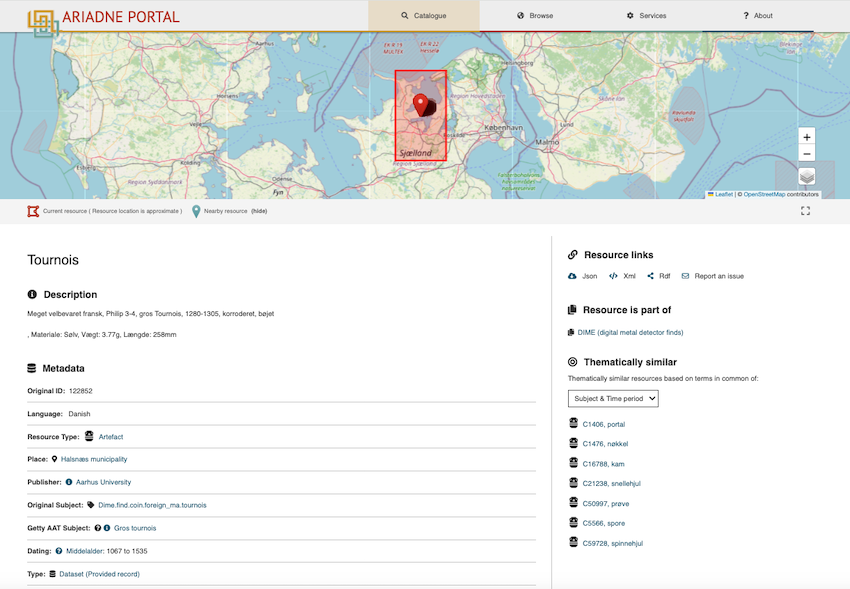Click the Ariadne Portal logo
Viewport: 850px width, 589px height.
coord(104,21)
